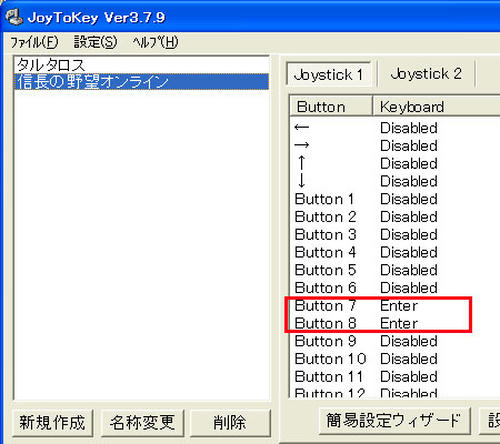
Task: Click the 名称変更 button
Action: pyautogui.click(x=142, y=423)
